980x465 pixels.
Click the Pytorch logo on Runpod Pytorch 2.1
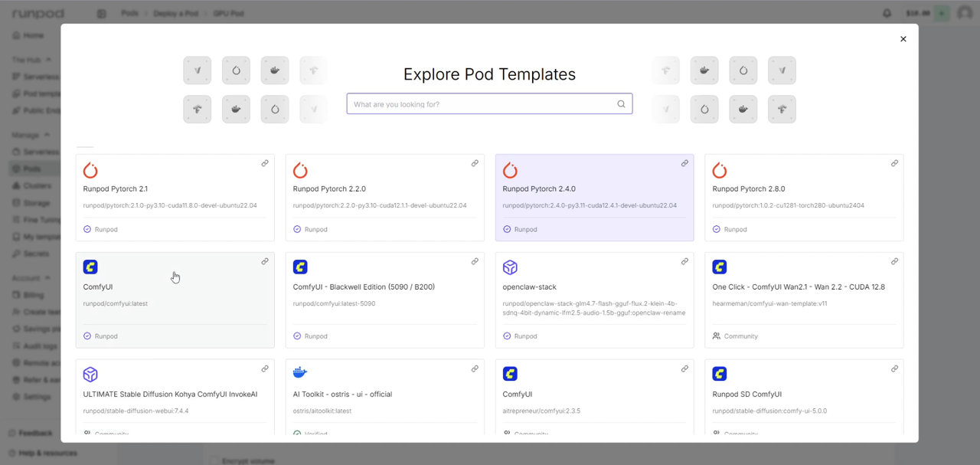90,170
